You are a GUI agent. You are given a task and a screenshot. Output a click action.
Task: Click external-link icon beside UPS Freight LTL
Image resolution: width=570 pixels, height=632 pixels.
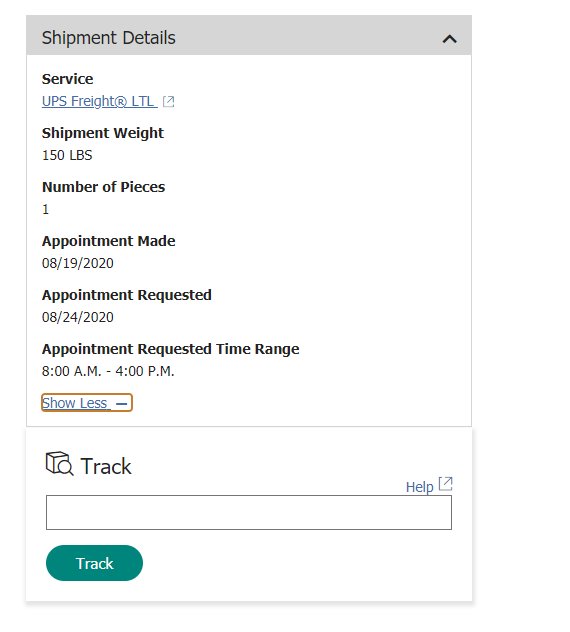[169, 102]
